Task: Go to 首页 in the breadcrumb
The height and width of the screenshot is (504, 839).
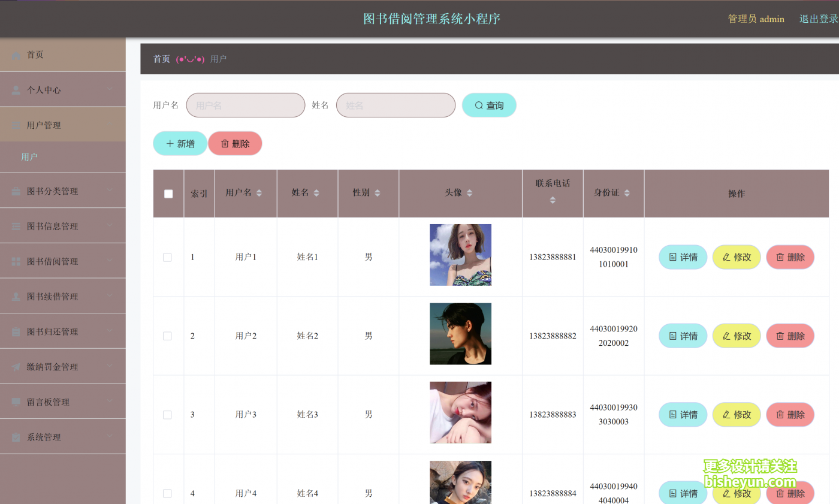Action: point(162,59)
